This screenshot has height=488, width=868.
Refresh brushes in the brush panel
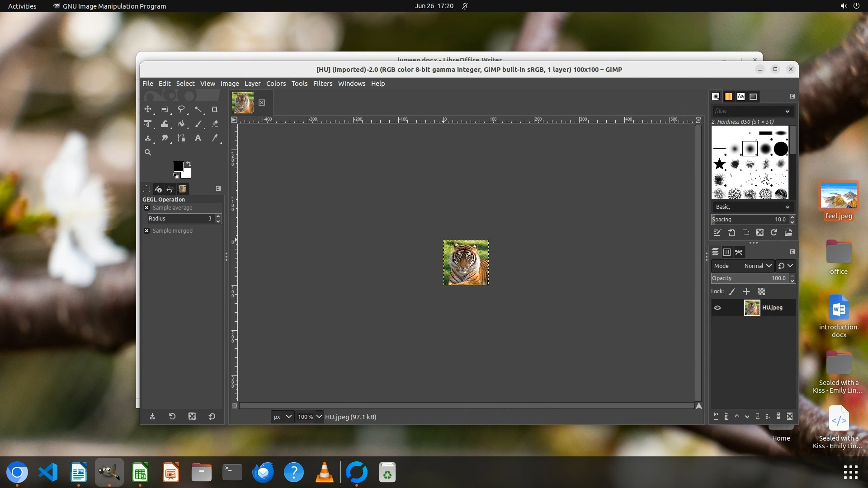click(x=774, y=232)
